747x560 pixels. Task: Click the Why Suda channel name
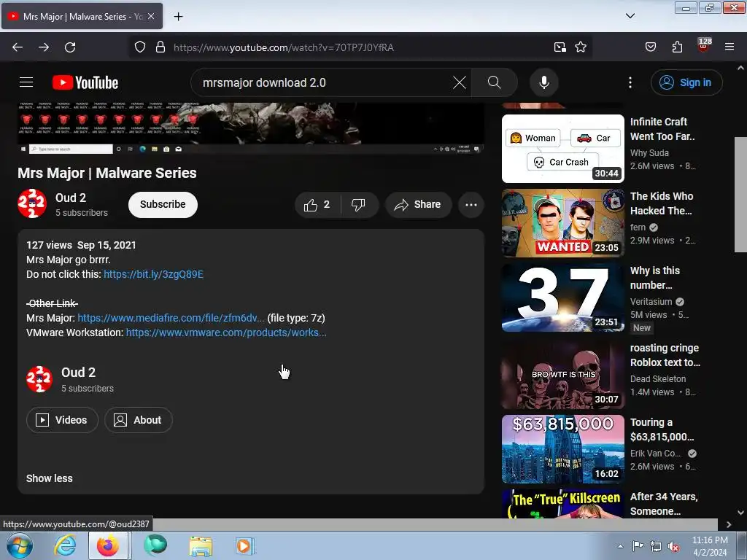tap(649, 153)
